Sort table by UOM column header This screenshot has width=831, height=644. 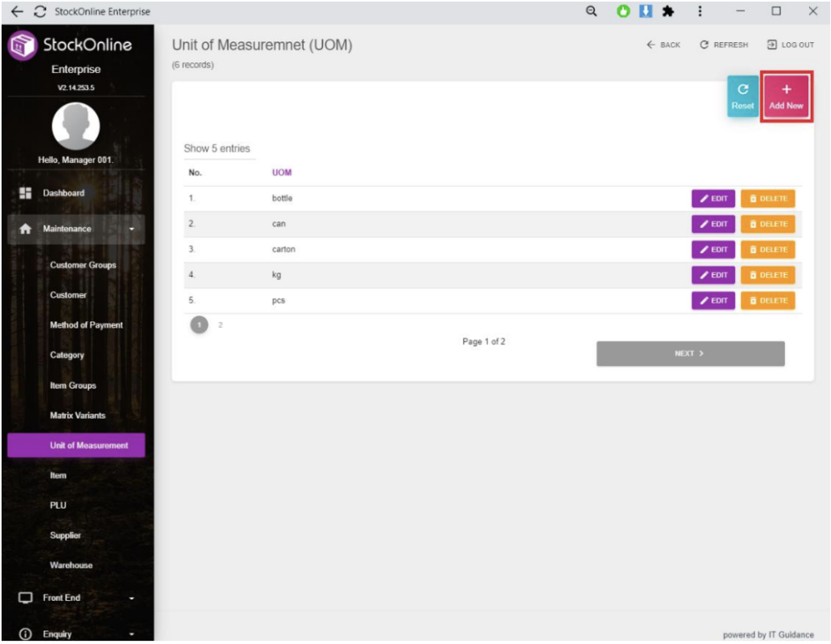pyautogui.click(x=282, y=173)
